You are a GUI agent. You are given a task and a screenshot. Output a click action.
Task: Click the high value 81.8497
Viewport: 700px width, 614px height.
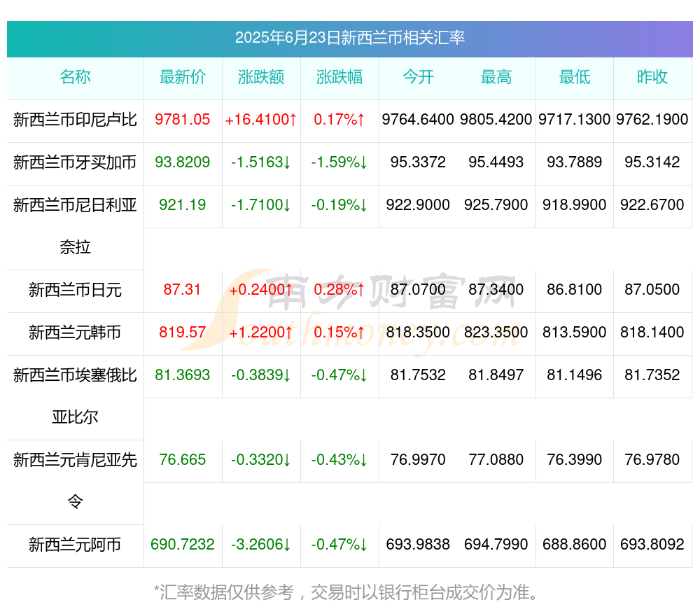click(x=496, y=375)
